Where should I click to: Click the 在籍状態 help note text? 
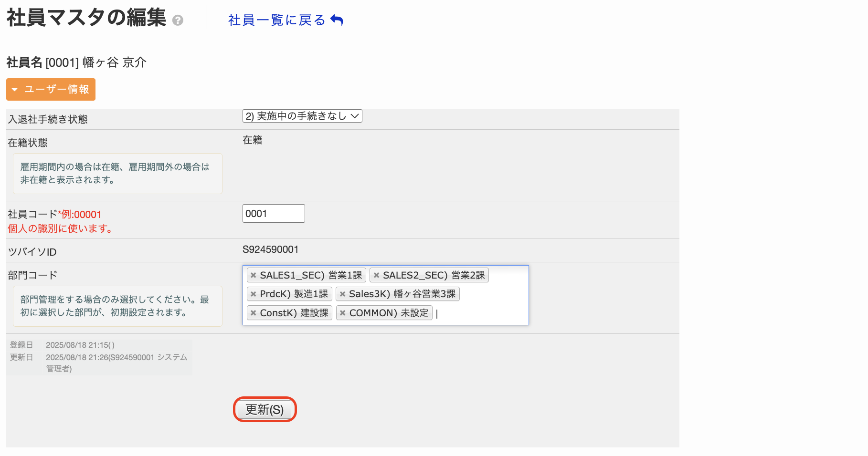(x=115, y=173)
